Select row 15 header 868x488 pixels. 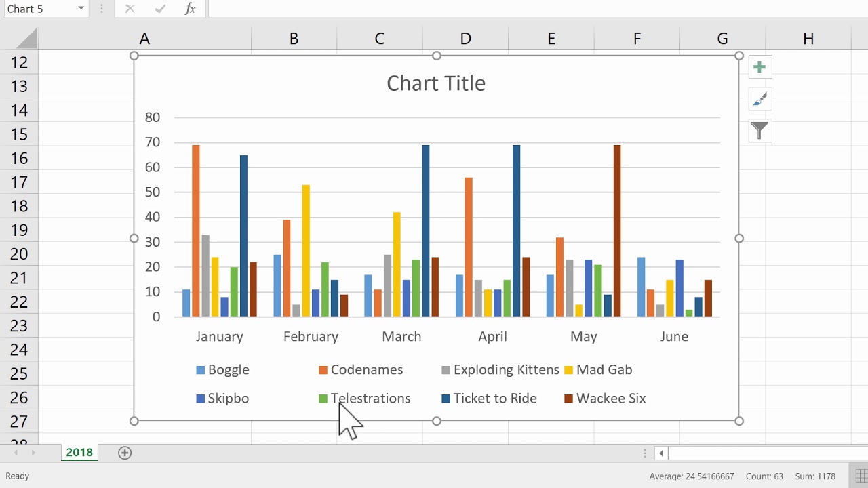tap(19, 134)
